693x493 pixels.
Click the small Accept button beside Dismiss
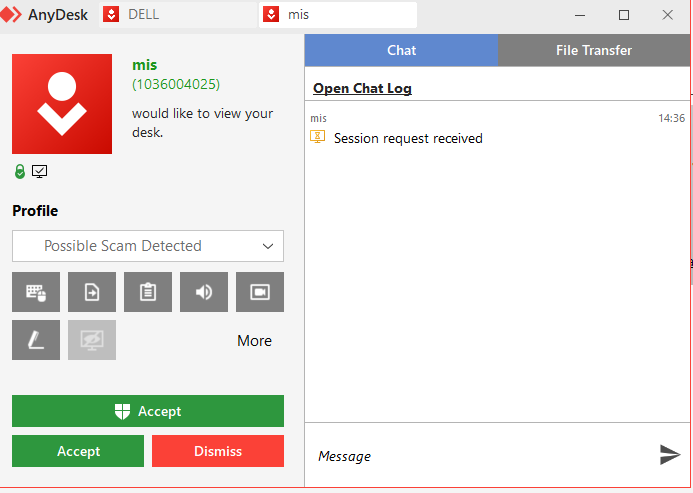point(78,451)
